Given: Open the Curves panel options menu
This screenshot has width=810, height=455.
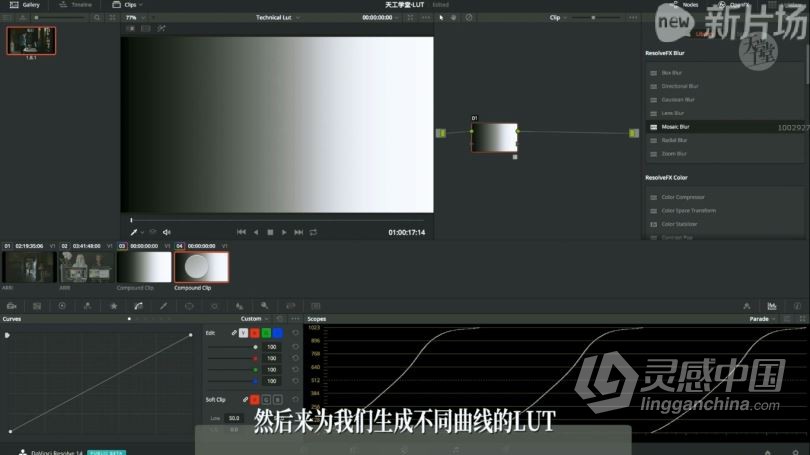Looking at the screenshot, I should [x=295, y=319].
